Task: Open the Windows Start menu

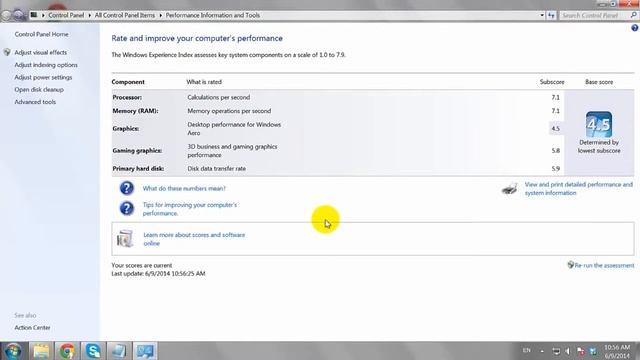Action: point(13,351)
